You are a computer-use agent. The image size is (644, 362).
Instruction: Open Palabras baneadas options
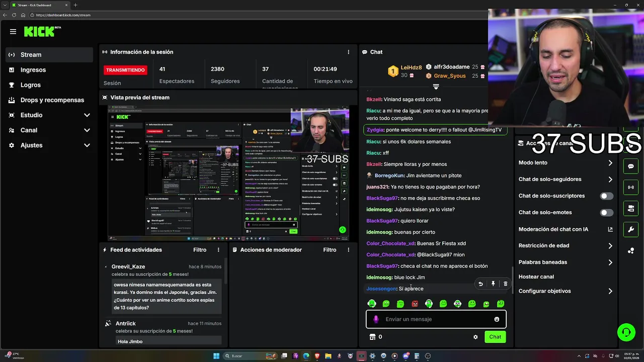point(566,262)
